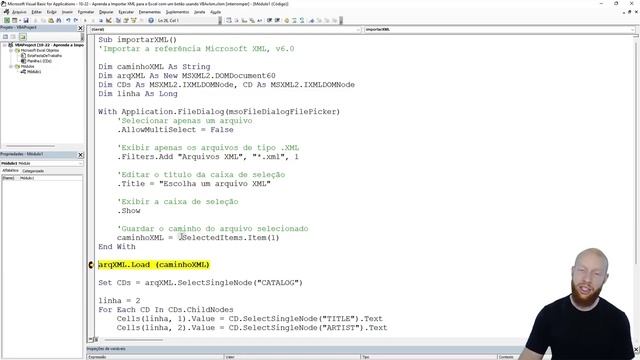640x360 pixels.
Task: Open the insert object dropdown arrow beside UserForm
Action: [x=20, y=20]
